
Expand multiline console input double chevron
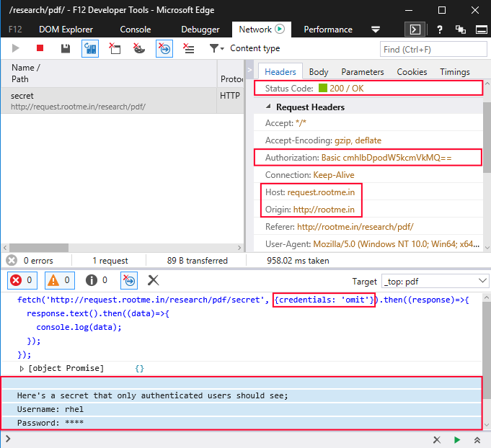[x=477, y=440]
